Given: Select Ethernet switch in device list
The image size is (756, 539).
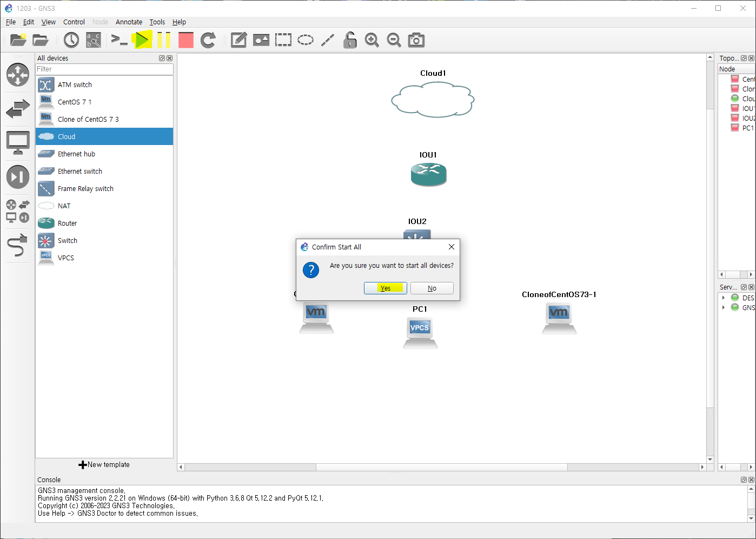Looking at the screenshot, I should (104, 171).
